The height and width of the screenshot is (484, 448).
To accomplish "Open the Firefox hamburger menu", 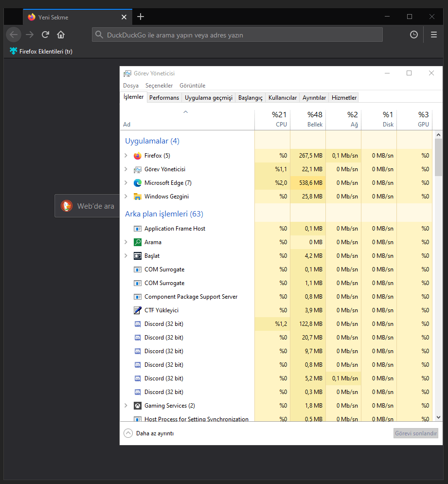I will click(434, 35).
